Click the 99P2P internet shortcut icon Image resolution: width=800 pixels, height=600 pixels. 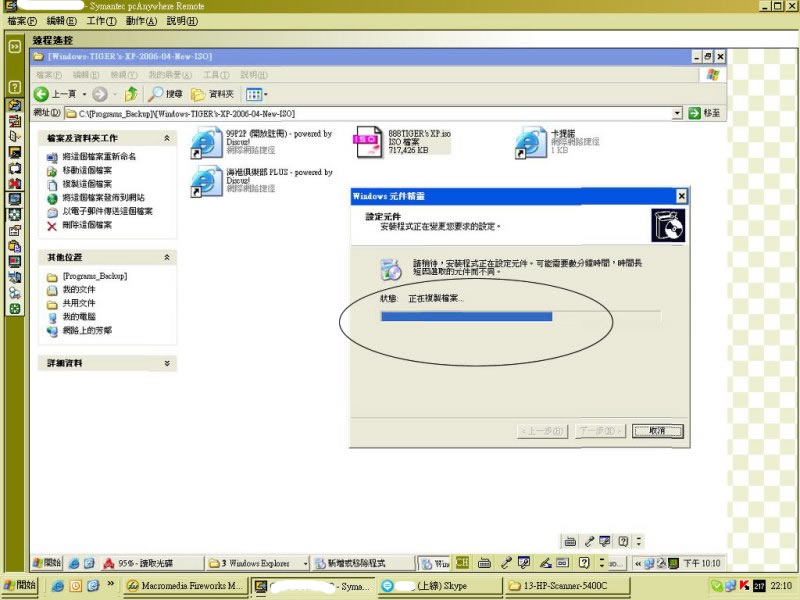click(207, 143)
